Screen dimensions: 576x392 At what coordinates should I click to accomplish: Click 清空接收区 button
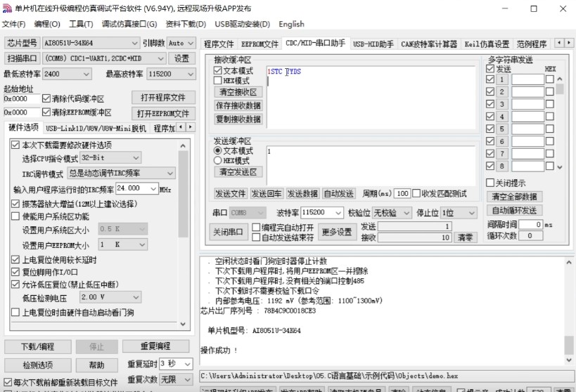pyautogui.click(x=238, y=92)
